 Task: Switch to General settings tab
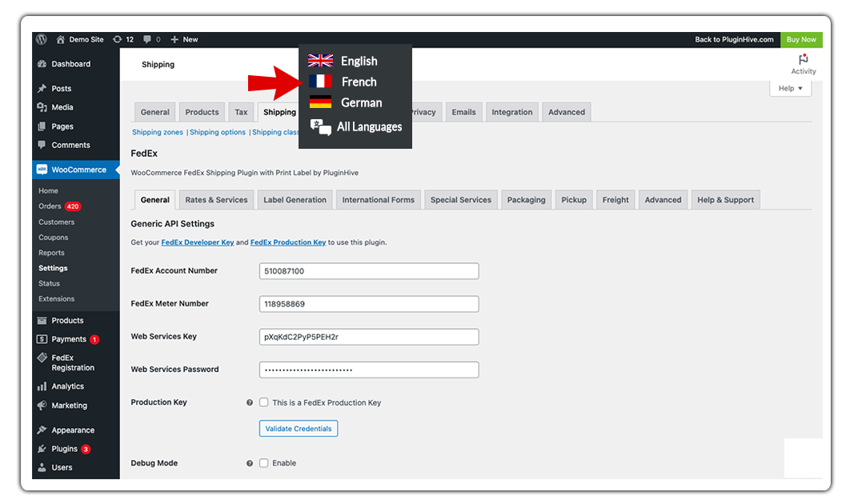point(155,112)
